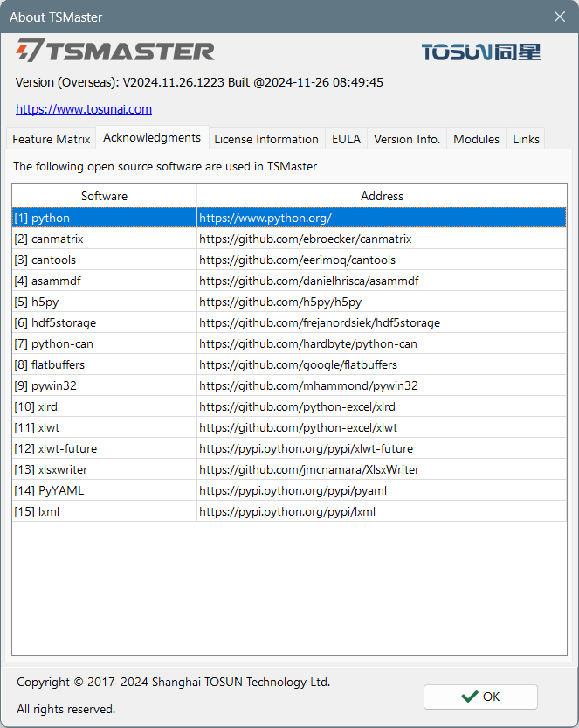
Task: Click the pypi xlwt-future address cell
Action: click(382, 448)
